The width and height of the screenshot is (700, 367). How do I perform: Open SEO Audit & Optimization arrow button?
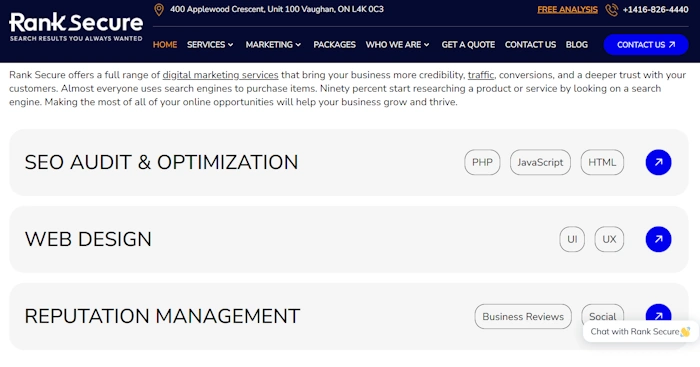(x=658, y=163)
